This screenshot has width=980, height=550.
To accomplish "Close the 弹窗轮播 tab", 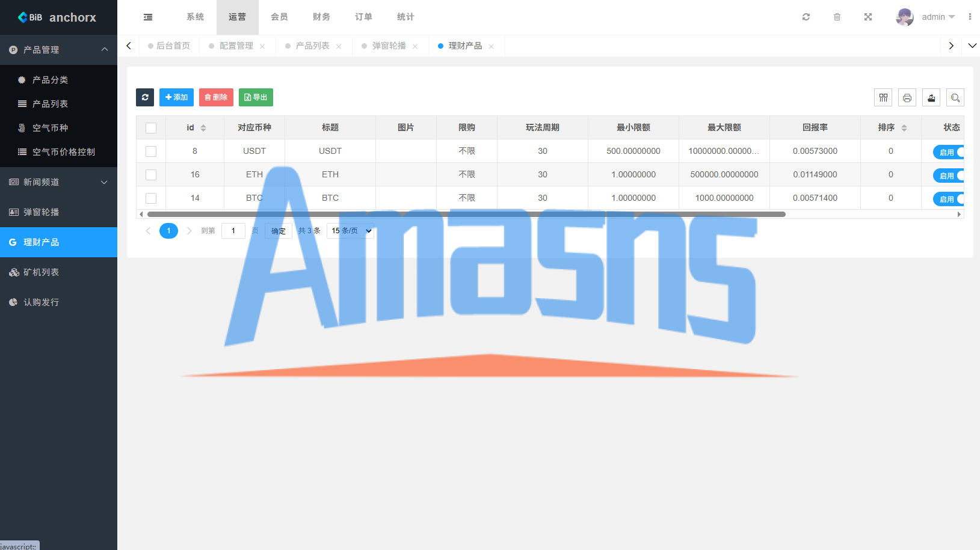I will coord(415,46).
